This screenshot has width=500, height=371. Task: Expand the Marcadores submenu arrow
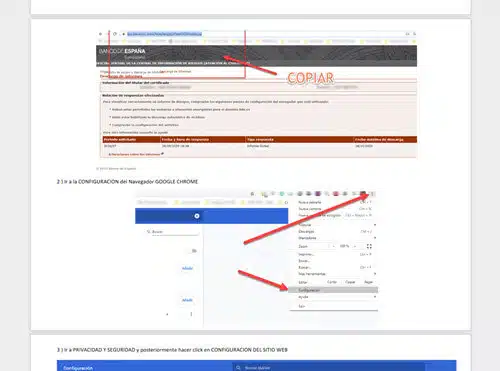tap(375, 238)
